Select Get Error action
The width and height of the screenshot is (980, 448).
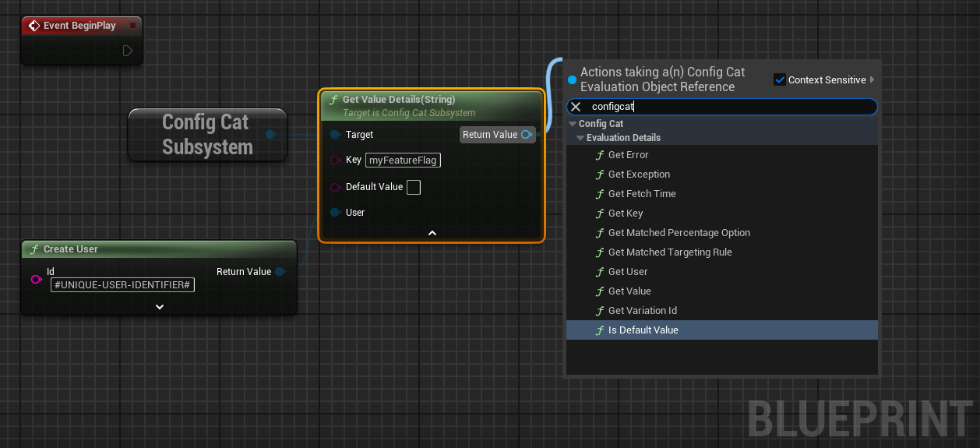click(722, 155)
